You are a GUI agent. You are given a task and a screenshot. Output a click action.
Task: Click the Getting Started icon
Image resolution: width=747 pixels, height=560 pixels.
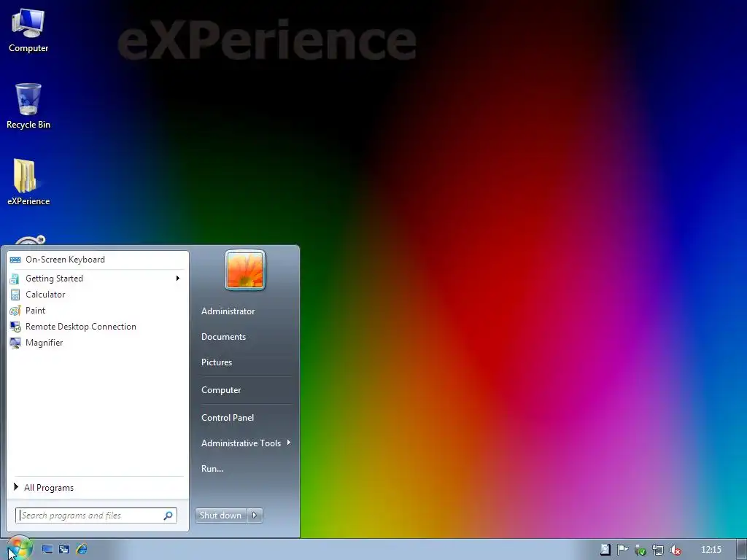point(15,279)
